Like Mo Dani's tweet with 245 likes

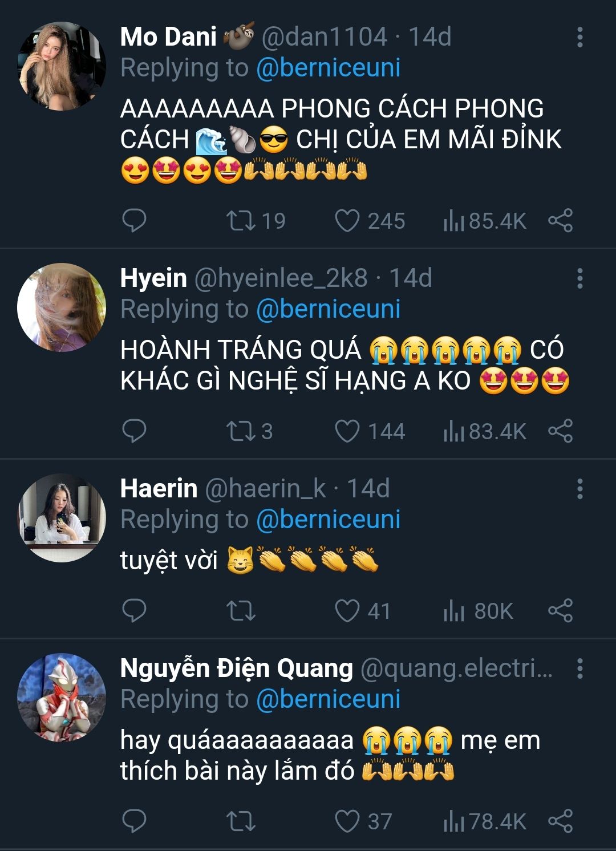(x=370, y=221)
